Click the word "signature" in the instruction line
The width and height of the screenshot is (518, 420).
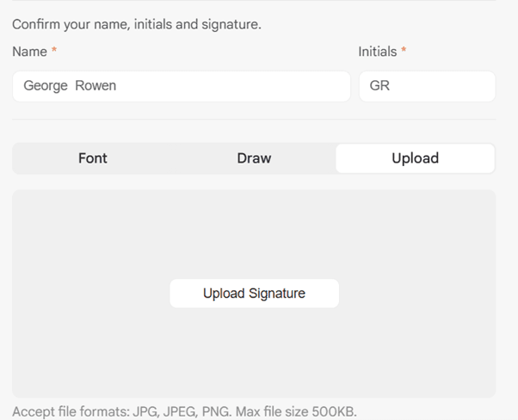[231, 24]
